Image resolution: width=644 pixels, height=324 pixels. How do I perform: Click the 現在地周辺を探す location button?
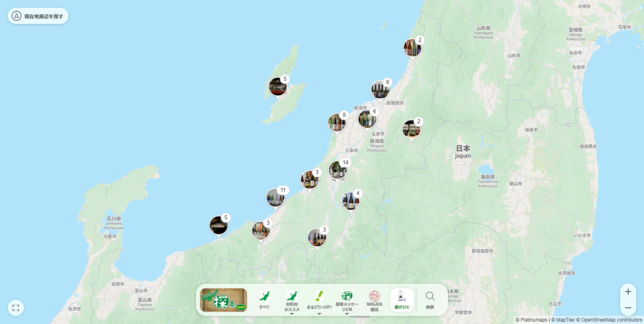click(38, 16)
